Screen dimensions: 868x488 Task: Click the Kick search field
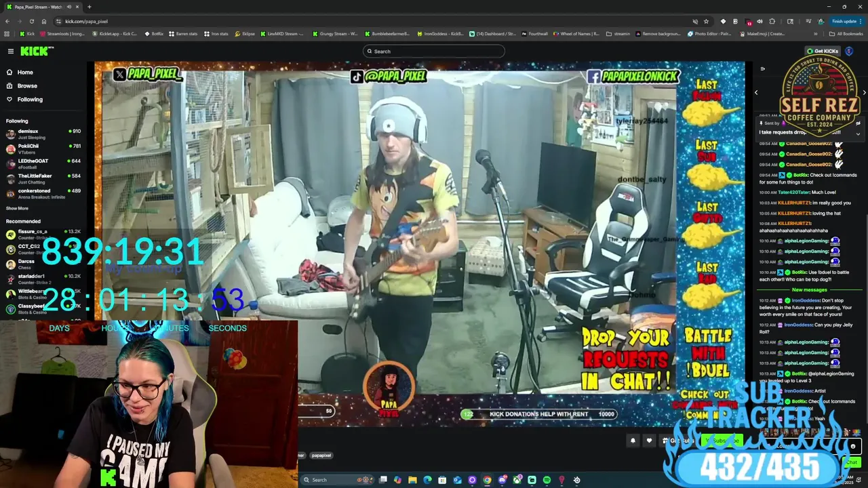(434, 51)
